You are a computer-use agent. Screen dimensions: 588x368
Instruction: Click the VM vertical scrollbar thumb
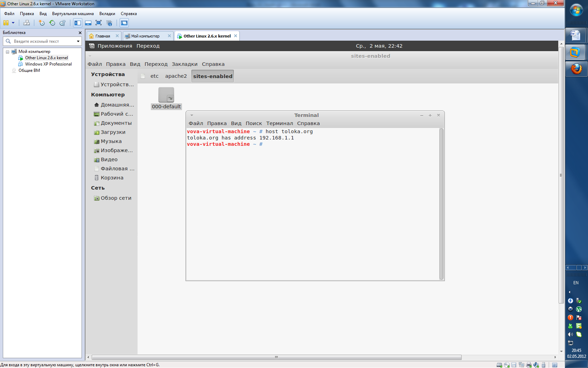tap(561, 175)
